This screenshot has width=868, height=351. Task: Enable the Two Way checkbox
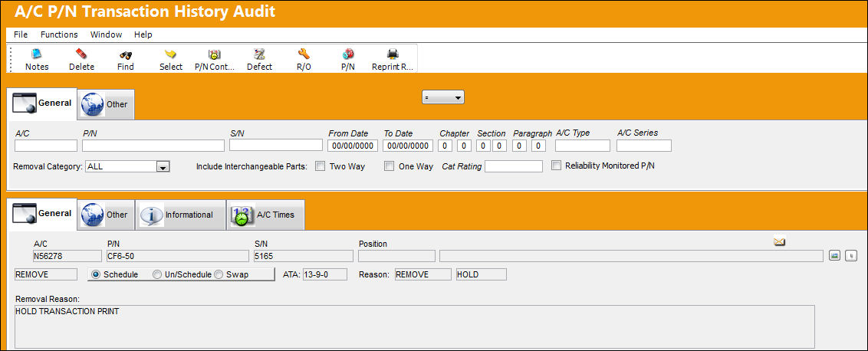320,166
